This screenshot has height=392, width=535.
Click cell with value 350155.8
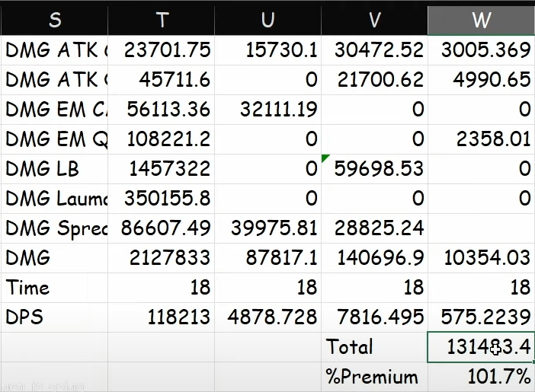pos(161,199)
